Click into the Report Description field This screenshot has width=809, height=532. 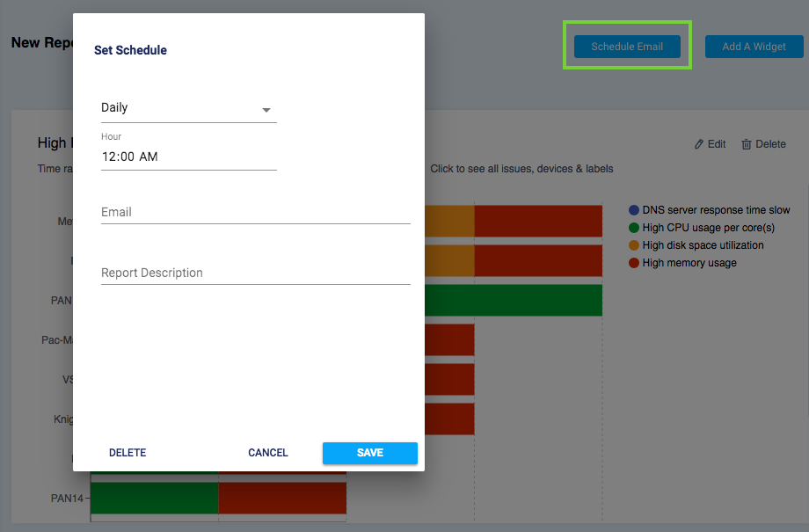[255, 273]
